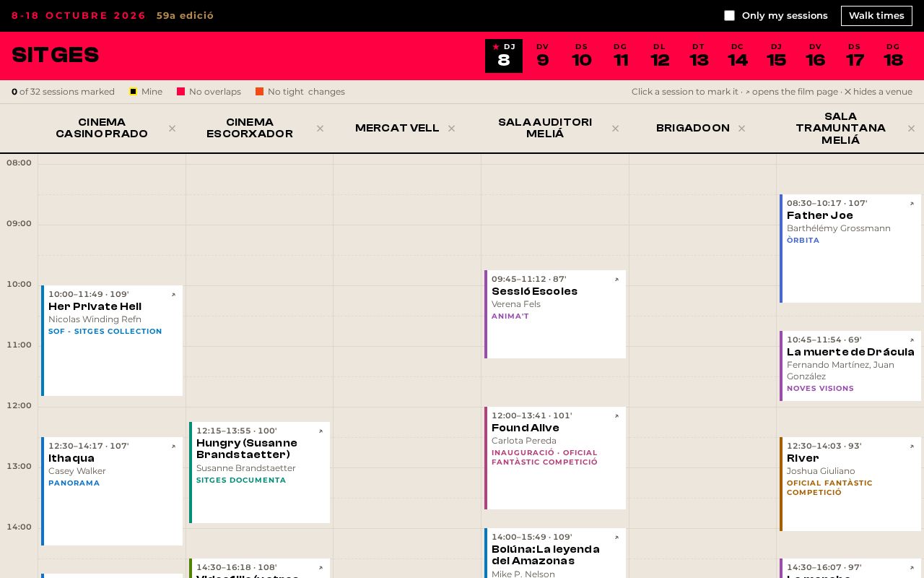This screenshot has width=924, height=578.
Task: Open film page arrow for Sessió Escoles
Action: point(616,280)
